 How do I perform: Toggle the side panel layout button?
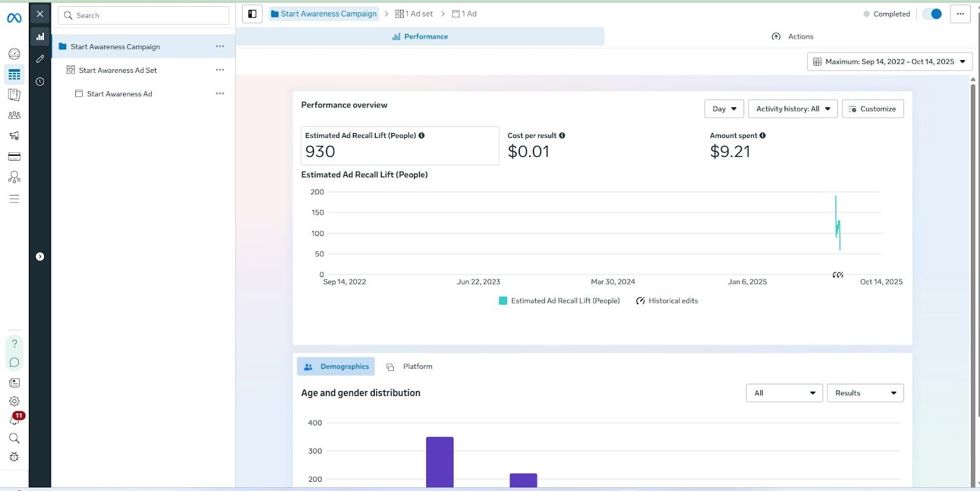tap(252, 14)
